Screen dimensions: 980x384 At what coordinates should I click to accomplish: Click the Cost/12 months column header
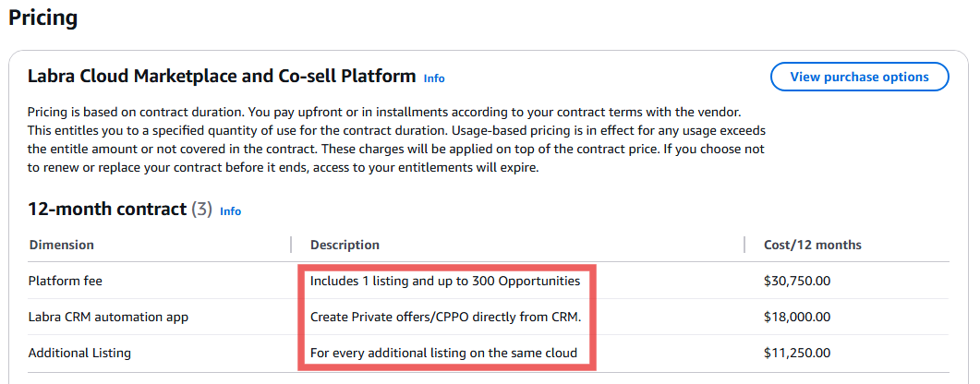point(813,245)
